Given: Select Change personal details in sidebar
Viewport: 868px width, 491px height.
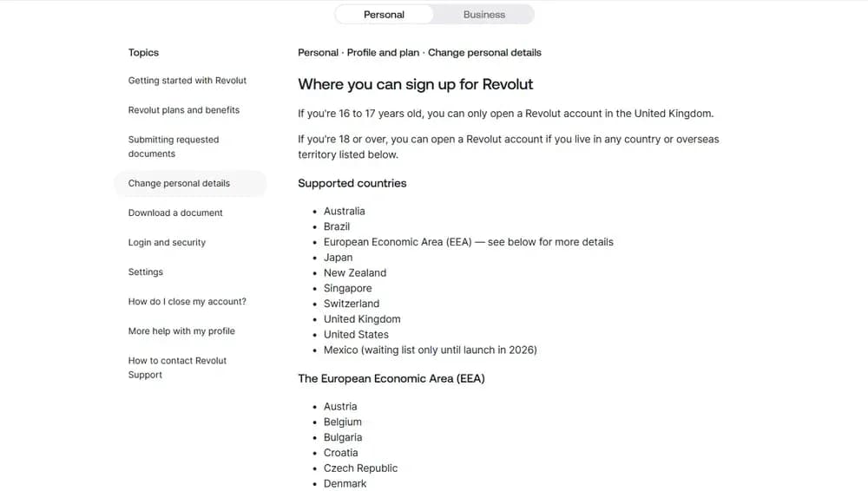Looking at the screenshot, I should pyautogui.click(x=180, y=184).
